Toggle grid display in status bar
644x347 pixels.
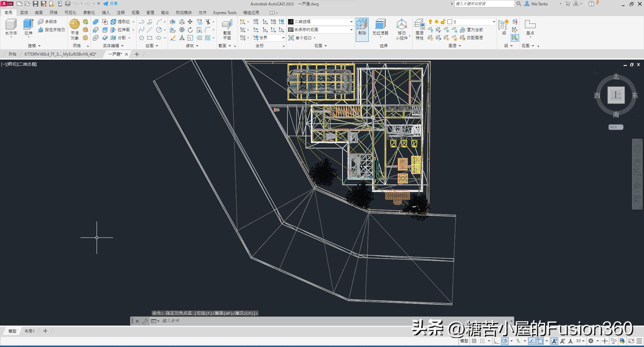tap(474, 341)
